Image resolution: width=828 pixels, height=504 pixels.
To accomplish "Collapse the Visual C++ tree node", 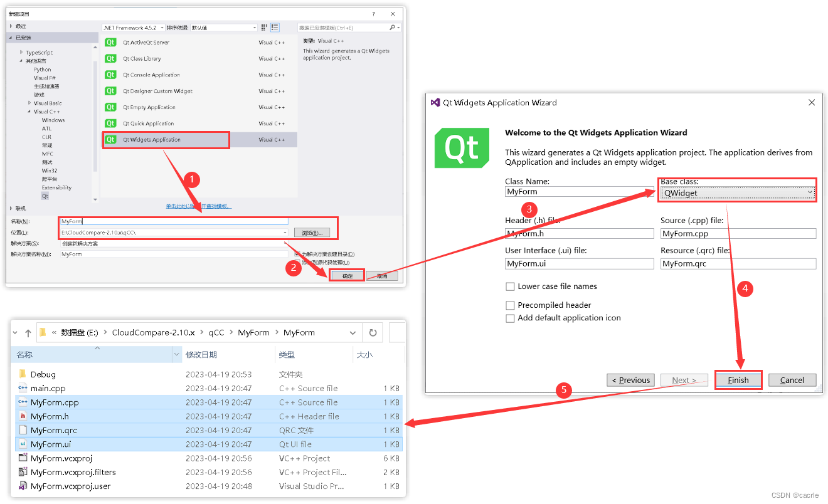I will (x=29, y=112).
